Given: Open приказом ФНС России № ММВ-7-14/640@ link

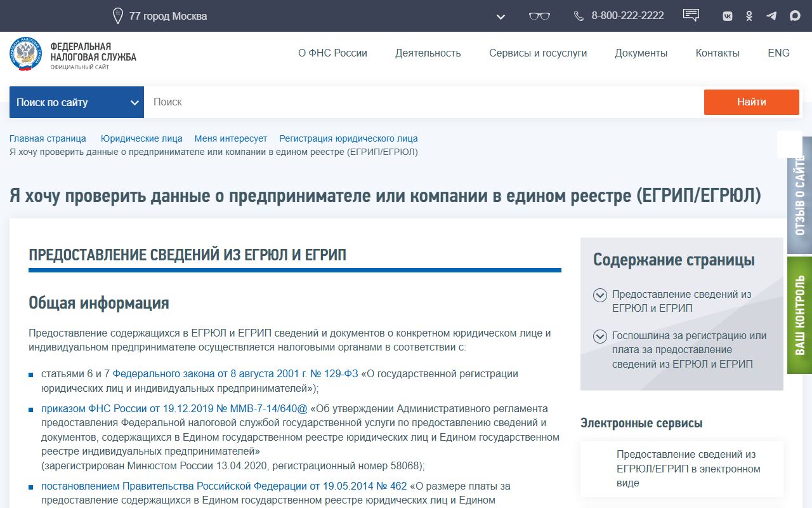Looking at the screenshot, I should click(x=174, y=409).
